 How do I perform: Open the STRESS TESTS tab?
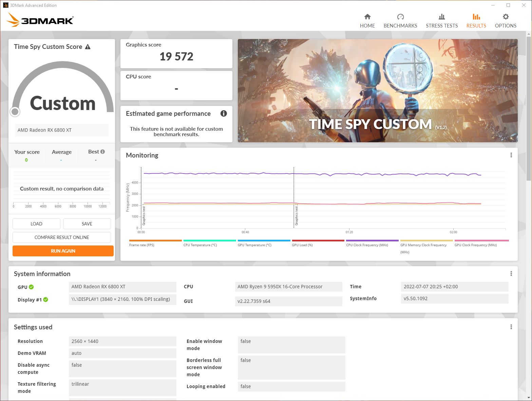click(442, 21)
